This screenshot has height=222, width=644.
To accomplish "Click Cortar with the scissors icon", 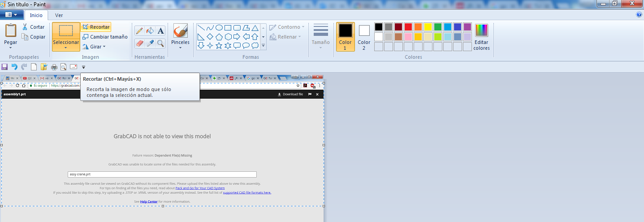I will 33,27.
